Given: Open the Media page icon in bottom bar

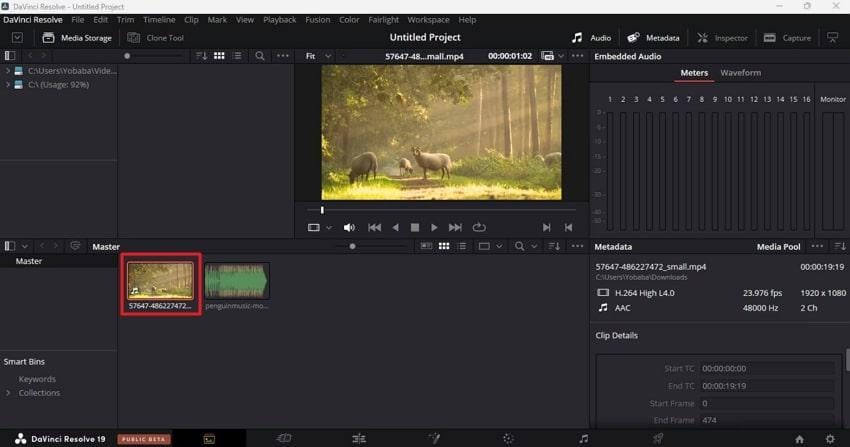Looking at the screenshot, I should point(209,439).
